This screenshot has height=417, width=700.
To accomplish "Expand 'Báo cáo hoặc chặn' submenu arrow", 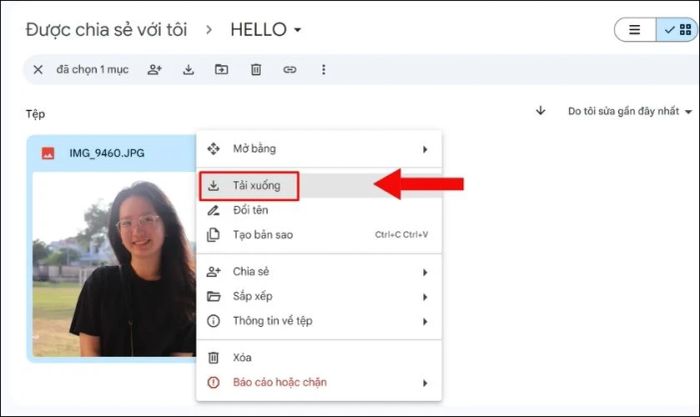I will (x=425, y=383).
